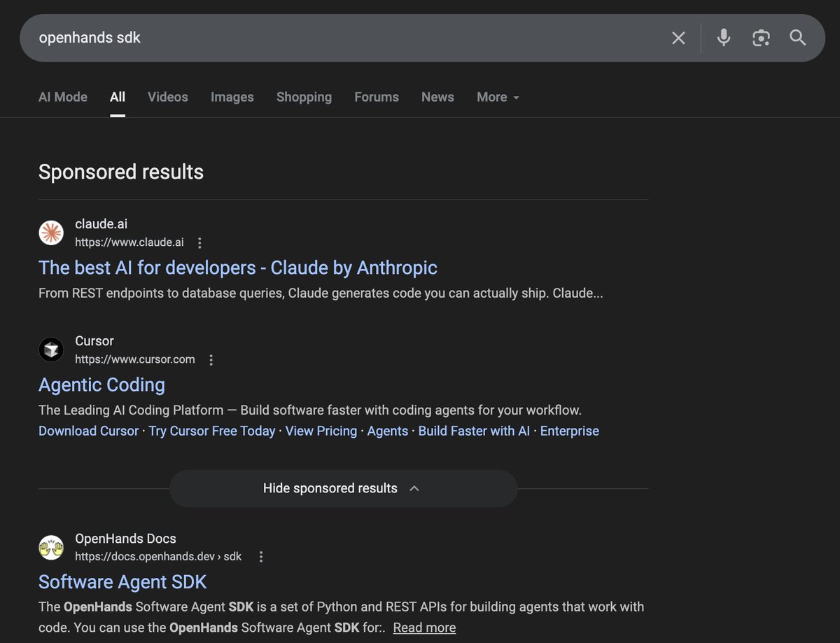Click the https://www.cursor.com URL text
This screenshot has height=643, width=840.
coord(135,359)
